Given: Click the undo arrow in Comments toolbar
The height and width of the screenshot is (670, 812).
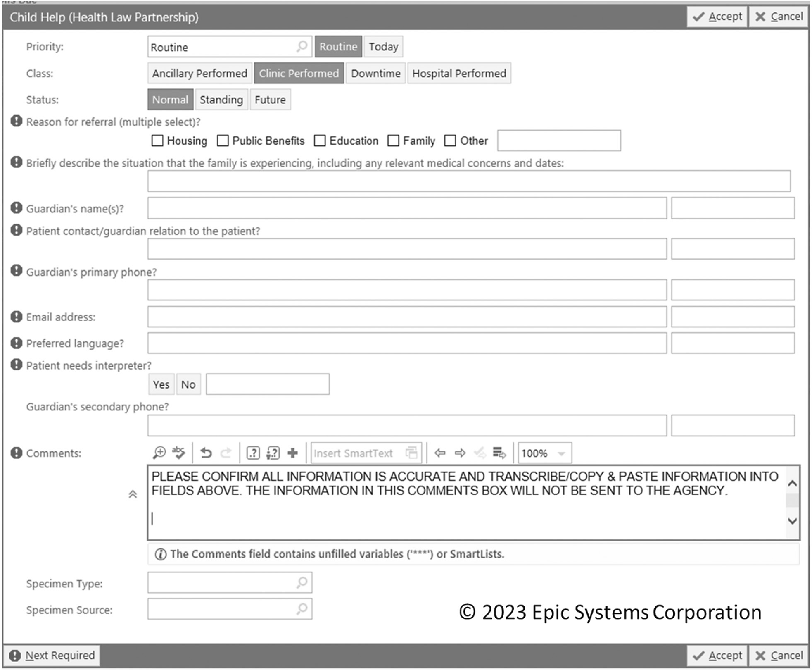Looking at the screenshot, I should coord(206,453).
